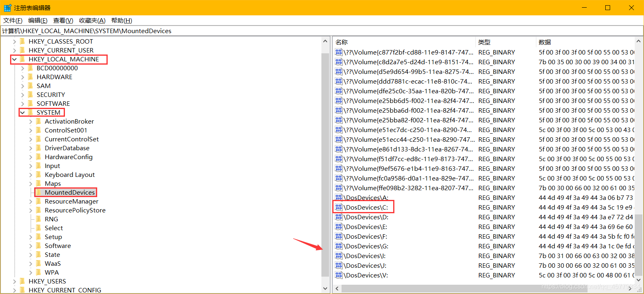Sort values by 数据 column header

coord(586,42)
